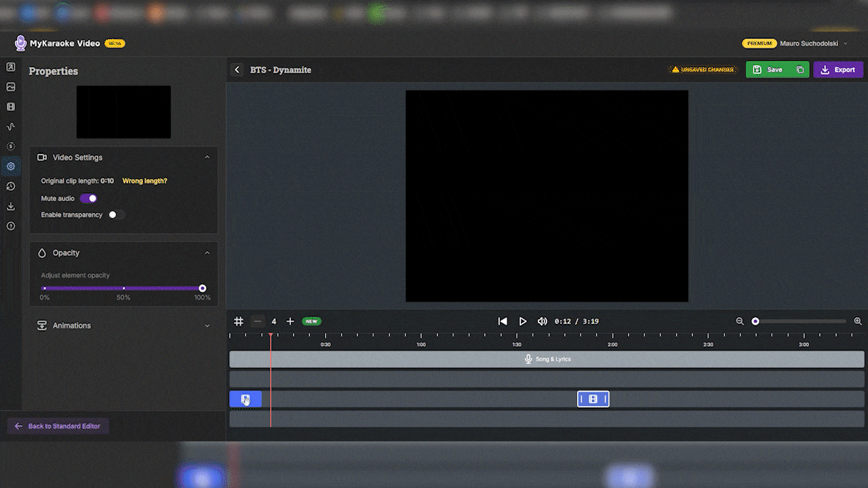Click the Unsaved Changes warning badge
Image resolution: width=868 pixels, height=488 pixels.
[x=703, y=70]
